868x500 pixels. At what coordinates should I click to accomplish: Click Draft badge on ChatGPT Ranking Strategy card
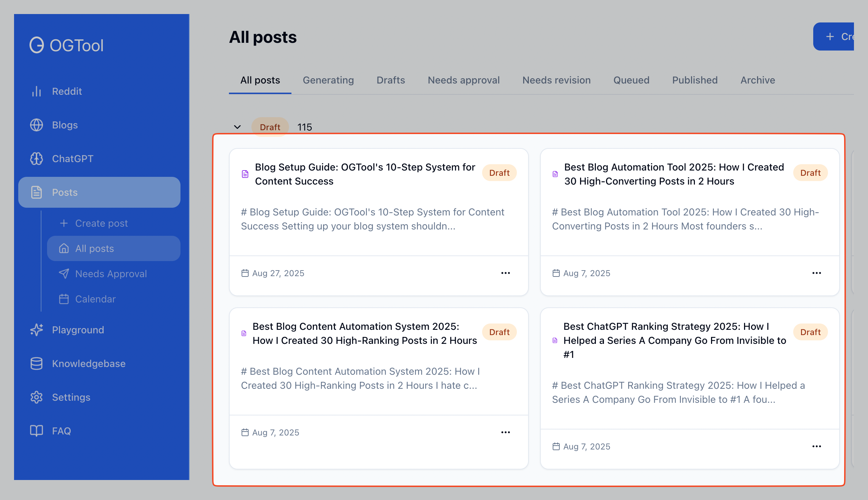tap(810, 332)
